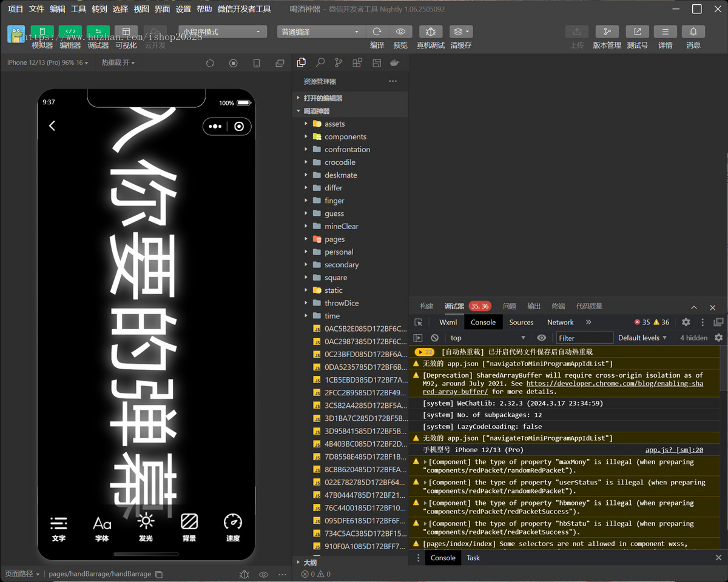This screenshot has width=728, height=582.
Task: Open the 云开发 cloud development icon
Action: coord(155,32)
